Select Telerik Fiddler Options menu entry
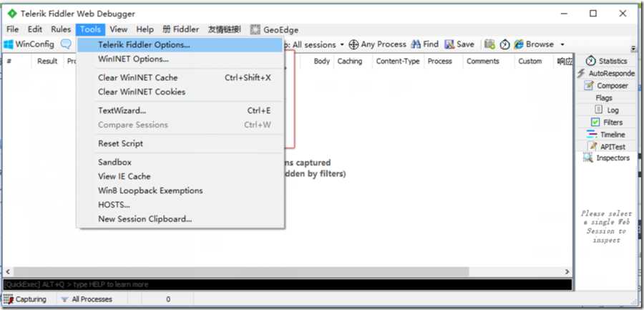Viewport: 644px width, 310px height. coord(180,45)
